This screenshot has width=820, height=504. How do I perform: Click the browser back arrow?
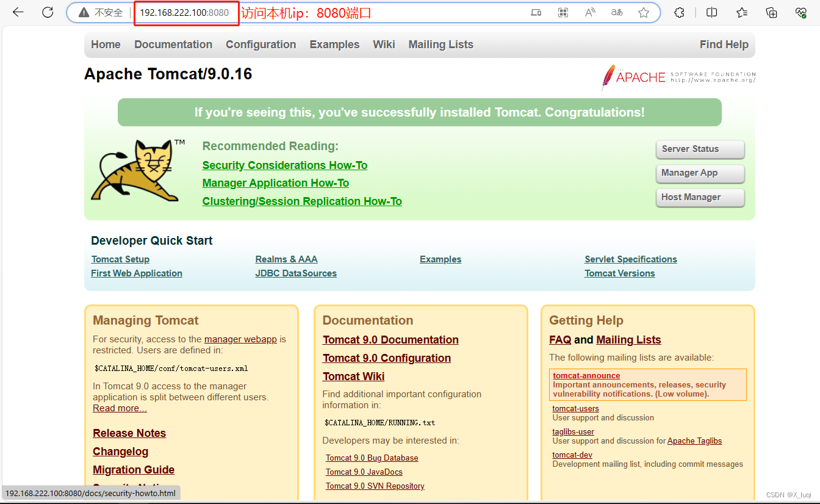point(18,12)
